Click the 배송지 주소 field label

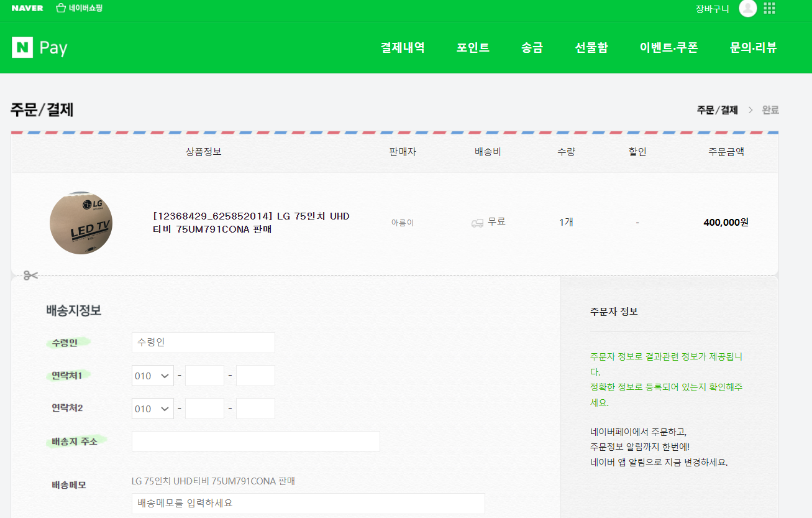point(75,442)
